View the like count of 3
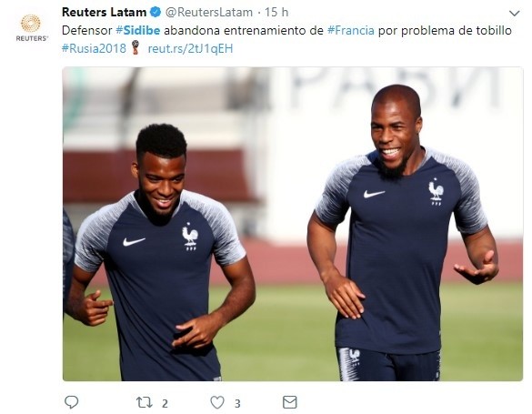This screenshot has width=532, height=414. pos(237,403)
